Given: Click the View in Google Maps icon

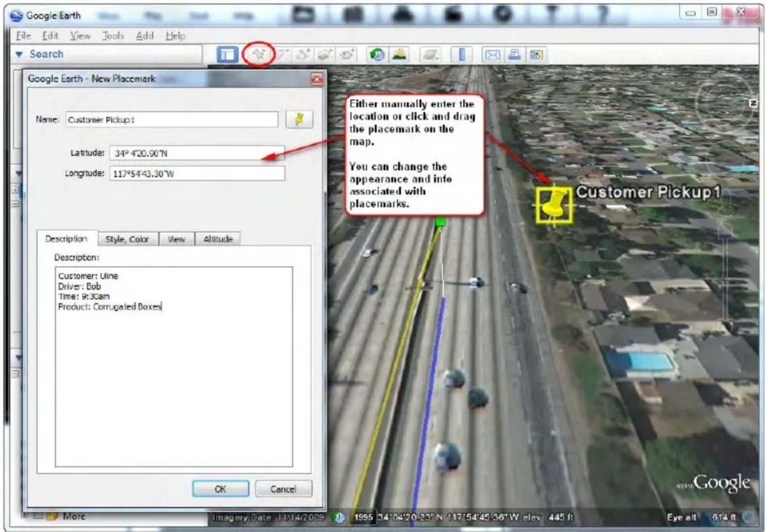Looking at the screenshot, I should (x=536, y=55).
